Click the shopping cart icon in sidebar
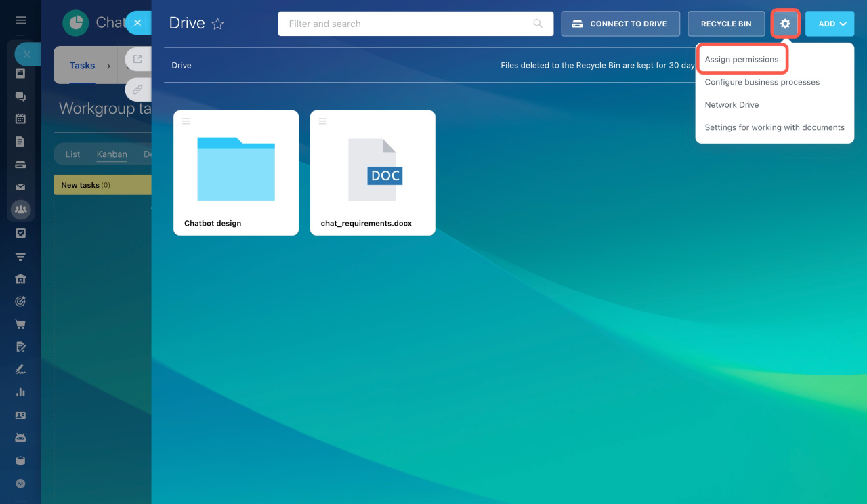This screenshot has height=504, width=867. click(20, 324)
